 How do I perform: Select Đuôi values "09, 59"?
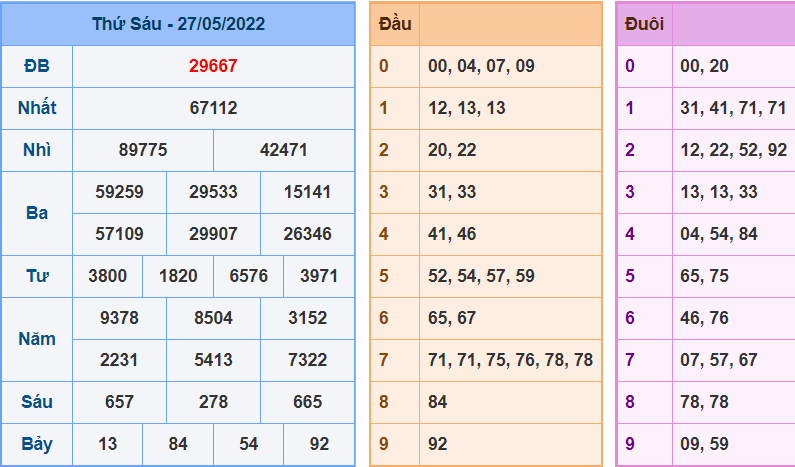tap(704, 445)
